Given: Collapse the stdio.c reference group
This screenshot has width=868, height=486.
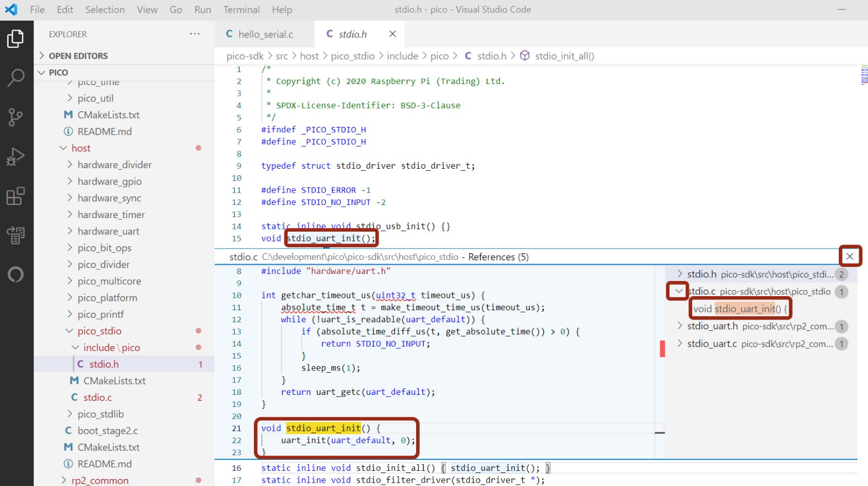Looking at the screenshot, I should point(678,291).
